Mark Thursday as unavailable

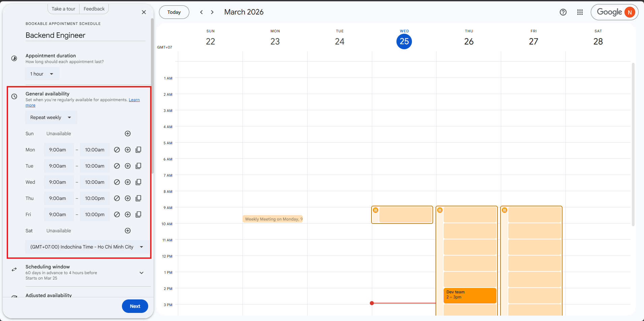tap(117, 198)
